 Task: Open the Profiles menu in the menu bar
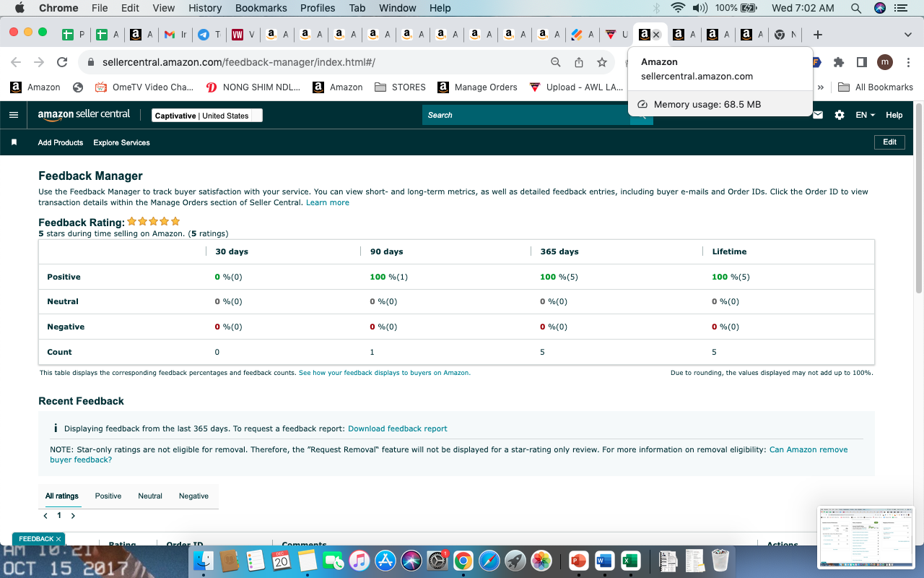318,8
